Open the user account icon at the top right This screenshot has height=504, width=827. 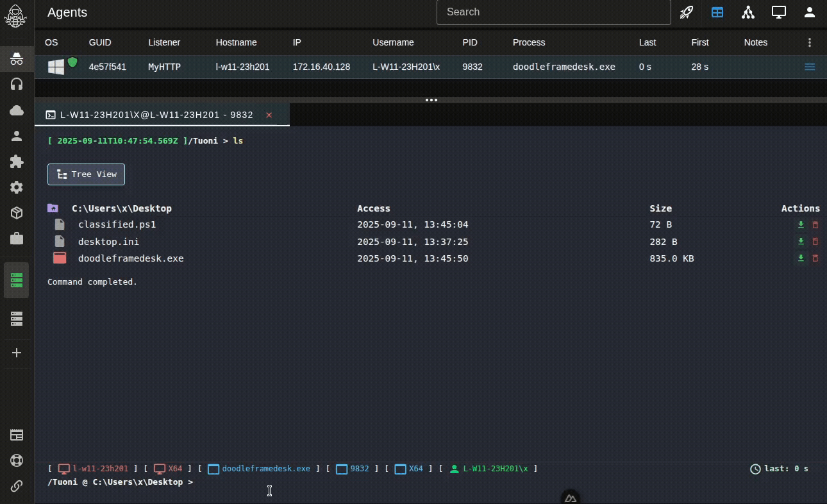810,12
